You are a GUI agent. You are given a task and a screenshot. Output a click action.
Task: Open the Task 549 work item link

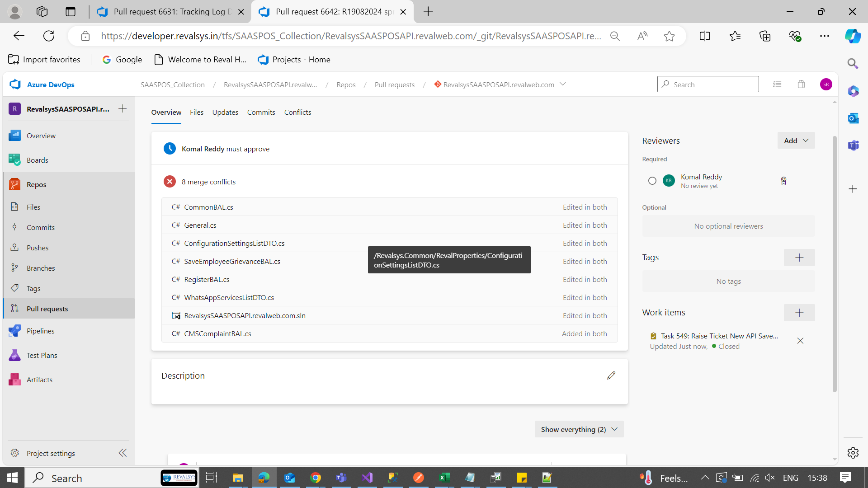tap(719, 336)
